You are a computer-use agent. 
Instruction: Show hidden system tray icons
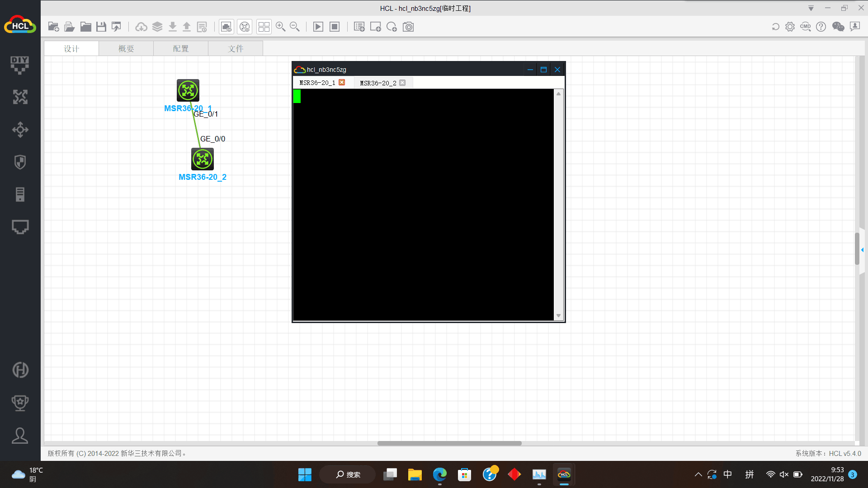click(x=698, y=474)
